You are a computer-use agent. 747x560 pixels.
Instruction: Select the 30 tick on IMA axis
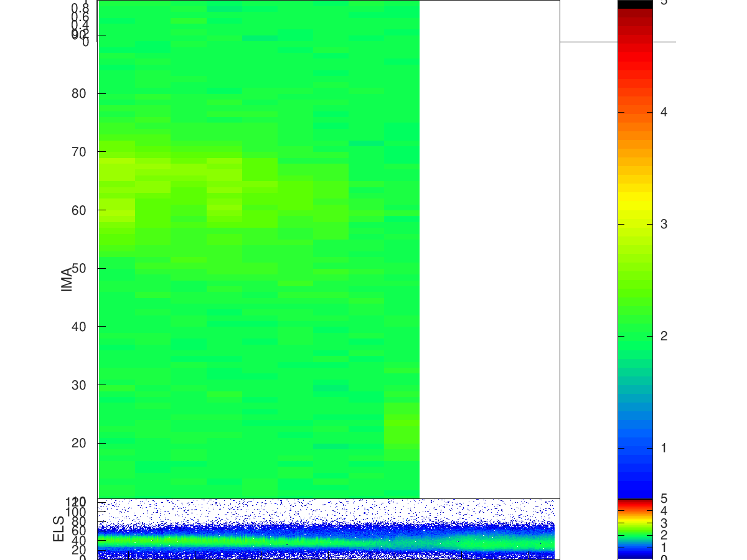(78, 385)
